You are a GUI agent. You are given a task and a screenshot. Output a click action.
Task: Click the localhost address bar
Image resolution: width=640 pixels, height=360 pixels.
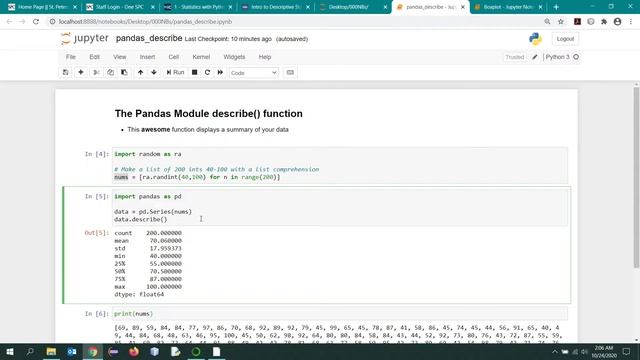pos(294,22)
